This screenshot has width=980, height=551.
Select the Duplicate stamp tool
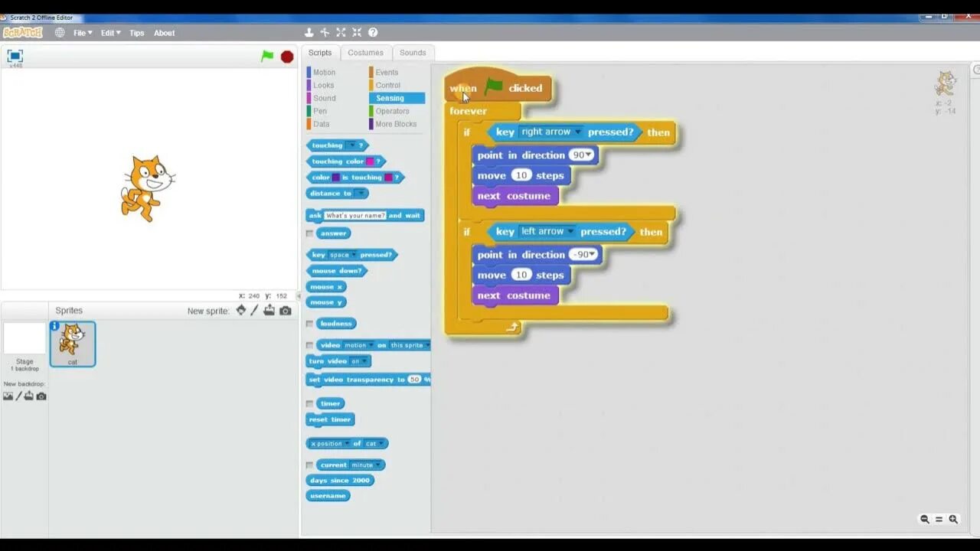pos(309,32)
